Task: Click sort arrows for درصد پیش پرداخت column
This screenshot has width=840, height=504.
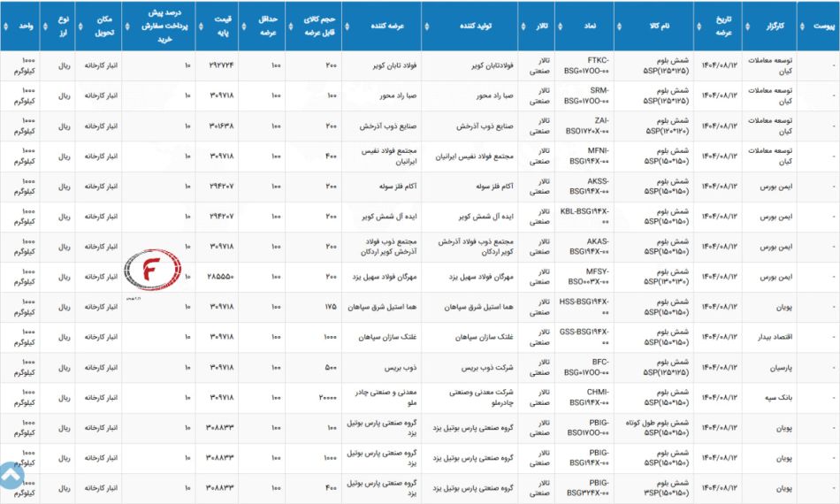Action: [127, 27]
